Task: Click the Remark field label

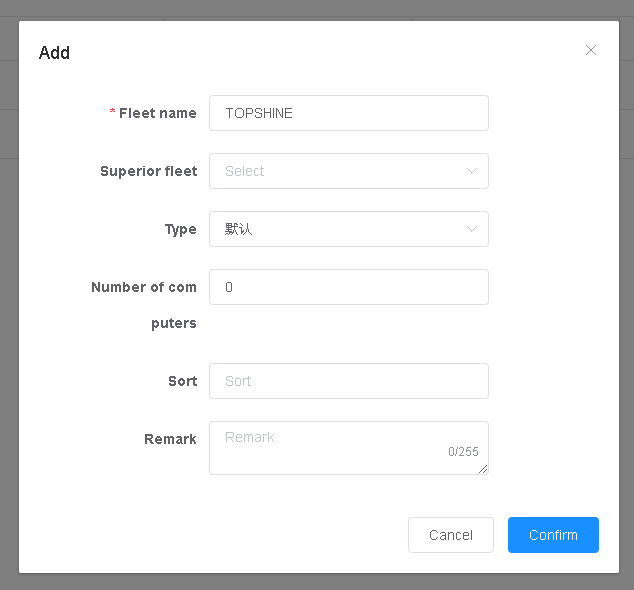Action: click(170, 439)
